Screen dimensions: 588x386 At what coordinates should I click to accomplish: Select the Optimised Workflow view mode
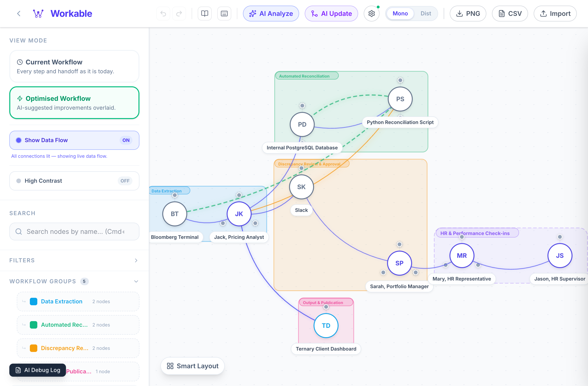click(74, 103)
